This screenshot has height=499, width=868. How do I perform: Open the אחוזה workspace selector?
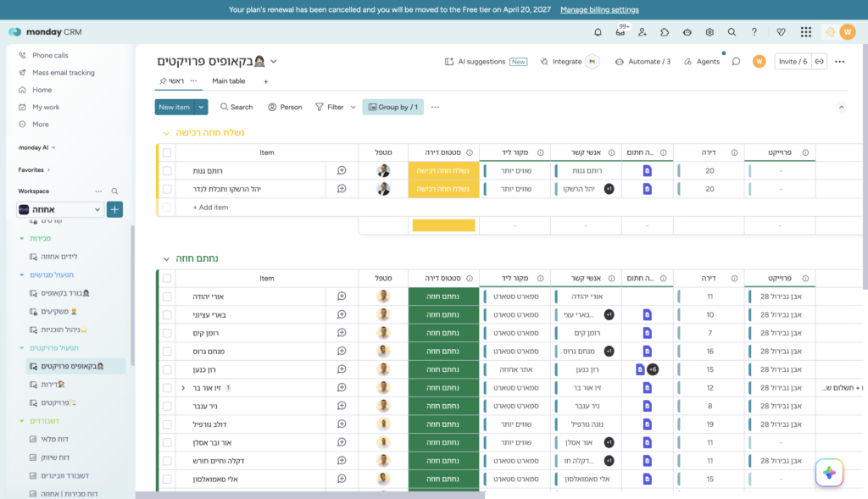tap(60, 209)
